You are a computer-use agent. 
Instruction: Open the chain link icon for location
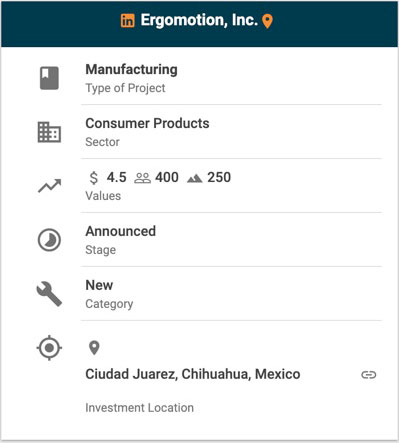(x=369, y=375)
